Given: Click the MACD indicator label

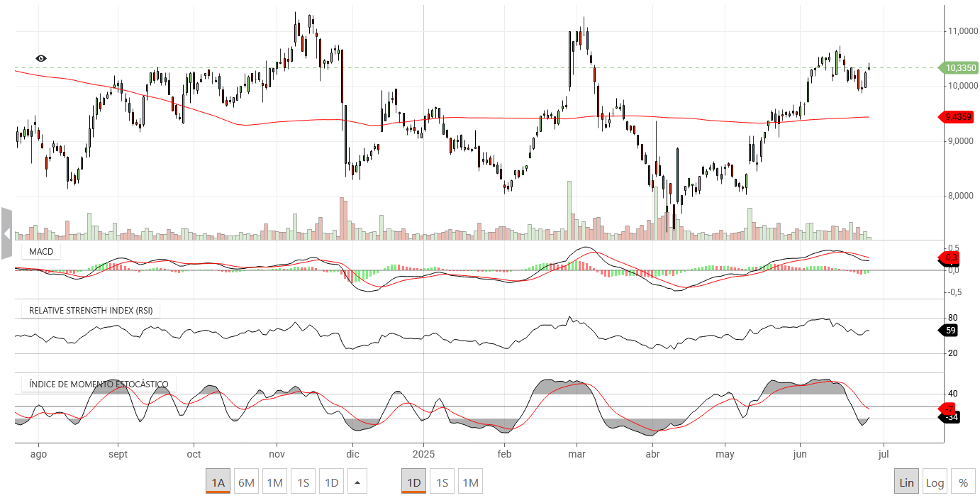Looking at the screenshot, I should coord(41,252).
